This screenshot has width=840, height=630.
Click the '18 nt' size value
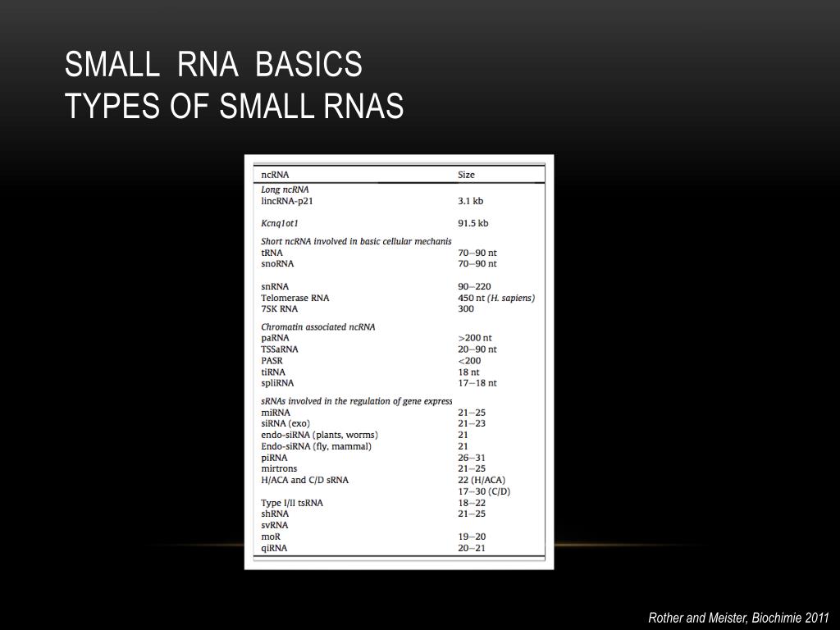pyautogui.click(x=468, y=372)
